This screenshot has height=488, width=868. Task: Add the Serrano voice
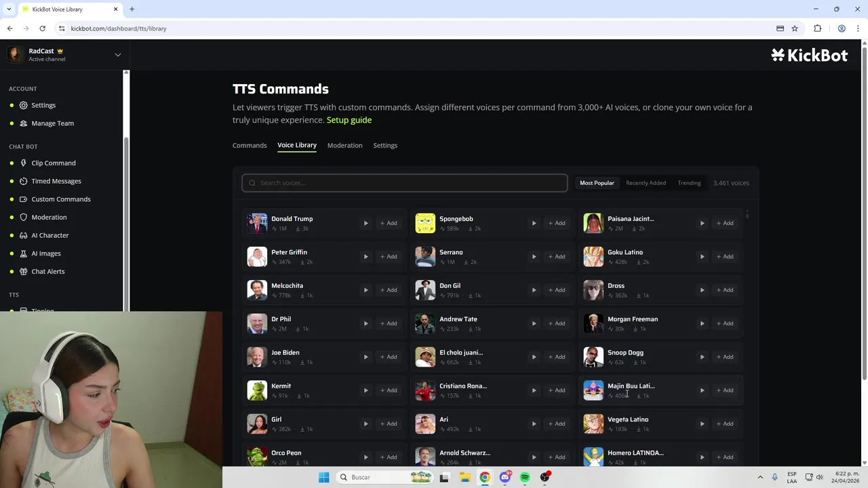557,256
